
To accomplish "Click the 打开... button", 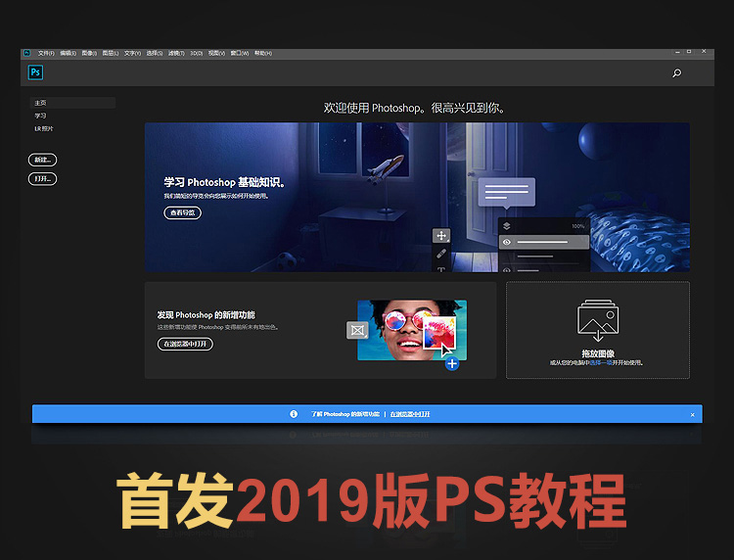I will click(x=43, y=179).
